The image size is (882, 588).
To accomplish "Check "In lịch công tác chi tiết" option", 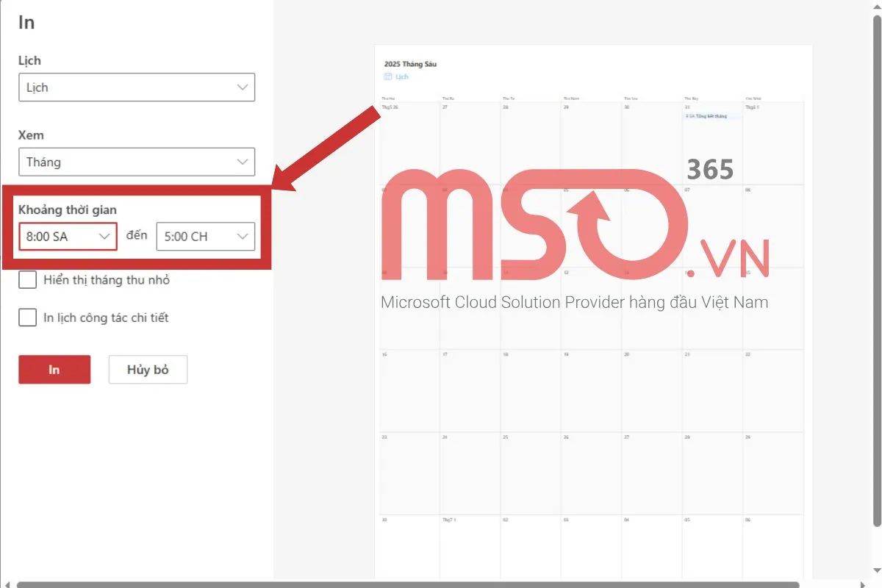I will [27, 317].
